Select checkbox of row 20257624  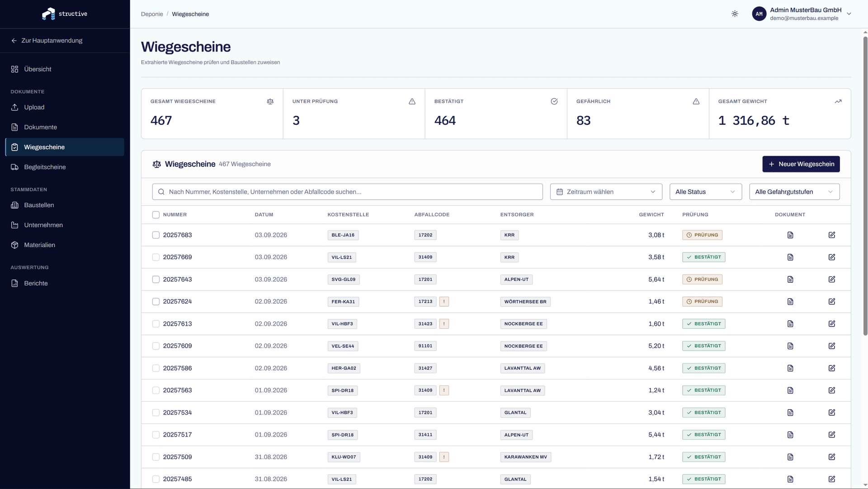click(x=156, y=302)
